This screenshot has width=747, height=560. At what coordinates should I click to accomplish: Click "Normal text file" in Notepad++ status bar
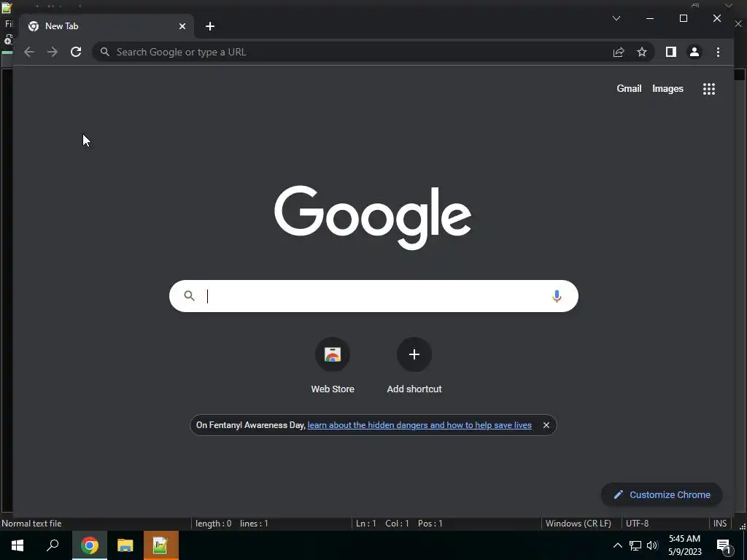click(x=31, y=524)
